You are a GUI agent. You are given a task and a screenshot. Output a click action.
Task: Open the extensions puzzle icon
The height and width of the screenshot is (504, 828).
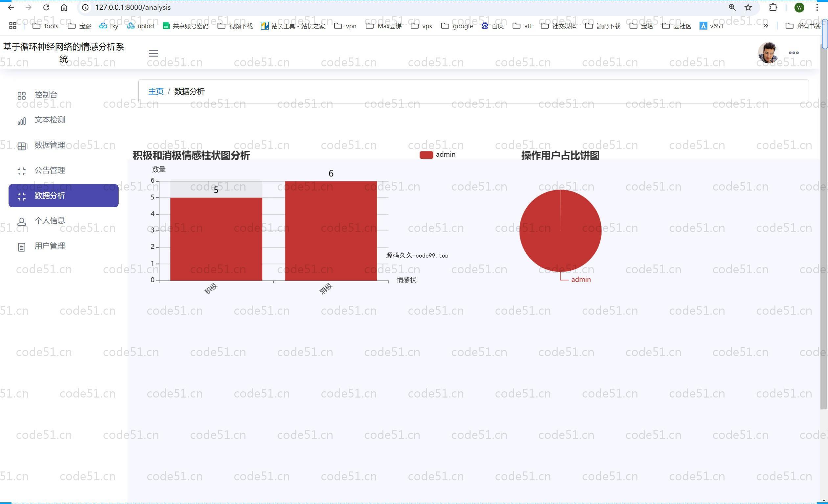[773, 7]
